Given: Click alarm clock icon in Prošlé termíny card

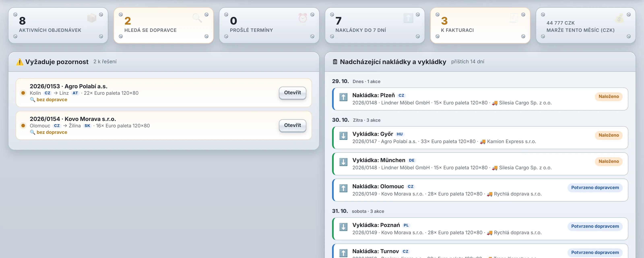Looking at the screenshot, I should (x=302, y=18).
